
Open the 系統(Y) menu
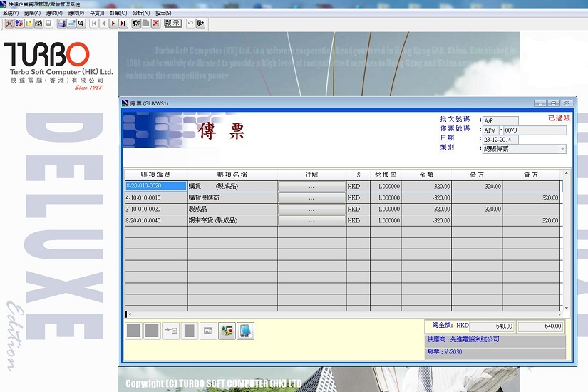10,13
